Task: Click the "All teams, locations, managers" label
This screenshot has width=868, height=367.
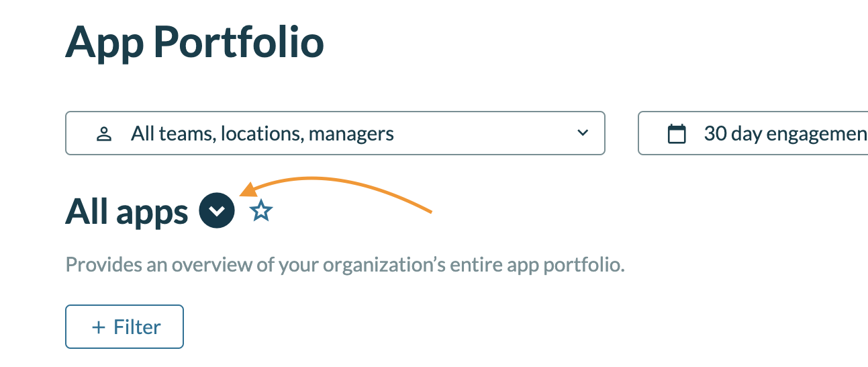Action: pyautogui.click(x=262, y=134)
